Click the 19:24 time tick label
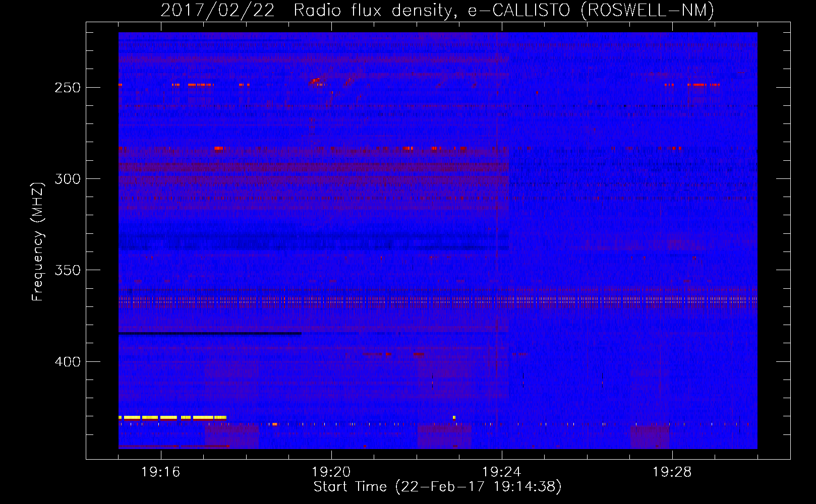816x504 pixels. tap(502, 472)
